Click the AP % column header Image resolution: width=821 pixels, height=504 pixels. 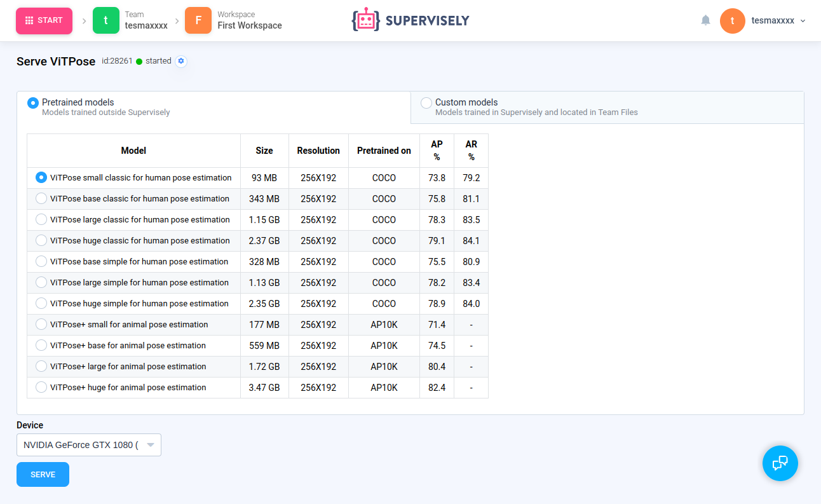tap(437, 151)
